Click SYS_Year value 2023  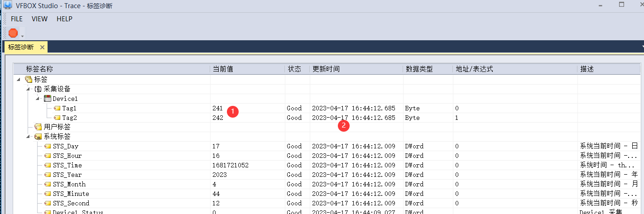tap(219, 175)
